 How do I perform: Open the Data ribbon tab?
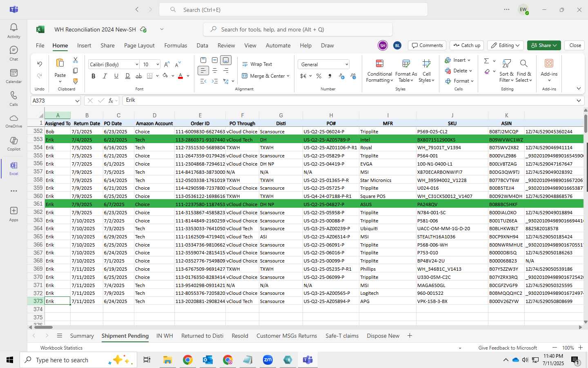click(x=202, y=45)
